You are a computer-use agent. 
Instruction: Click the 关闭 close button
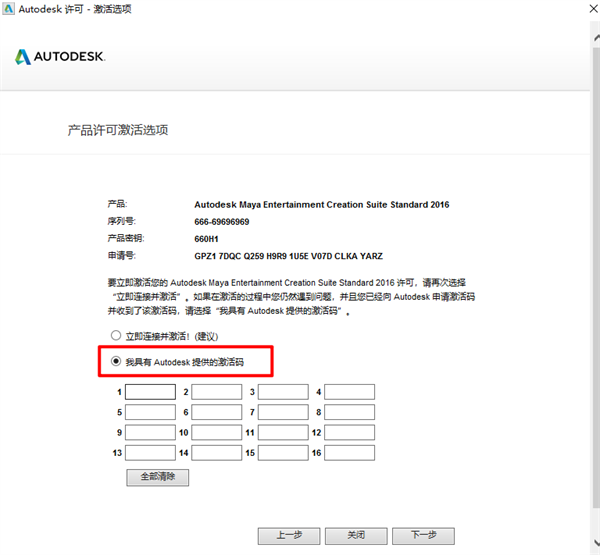click(x=356, y=536)
